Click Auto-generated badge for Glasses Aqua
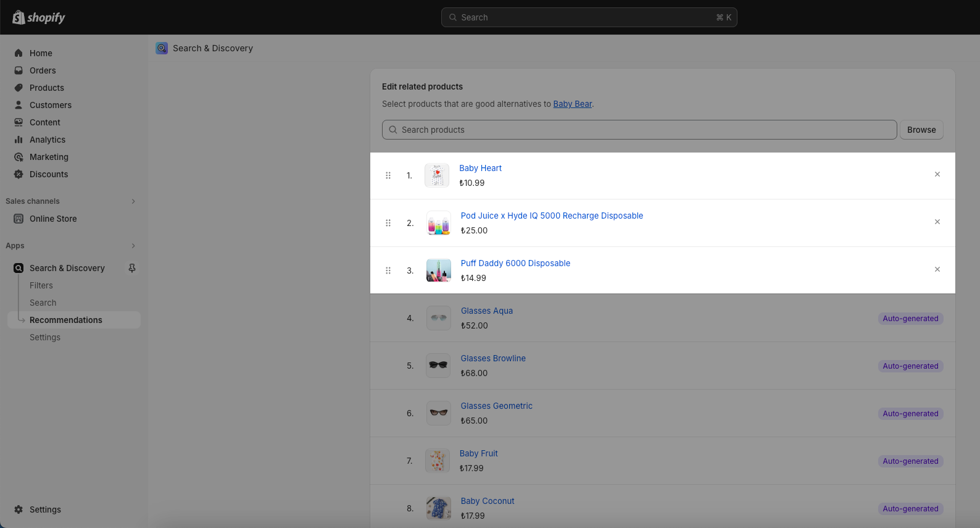980x528 pixels. 910,319
